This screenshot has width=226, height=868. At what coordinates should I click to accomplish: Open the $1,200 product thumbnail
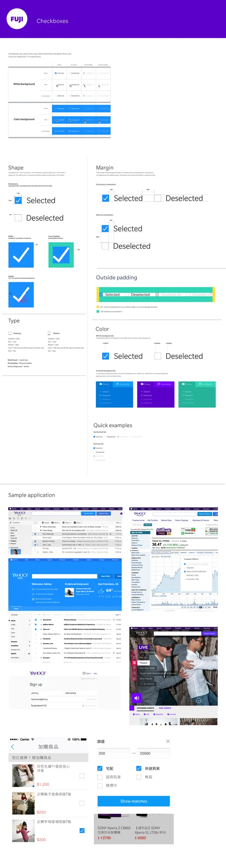pyautogui.click(x=23, y=776)
